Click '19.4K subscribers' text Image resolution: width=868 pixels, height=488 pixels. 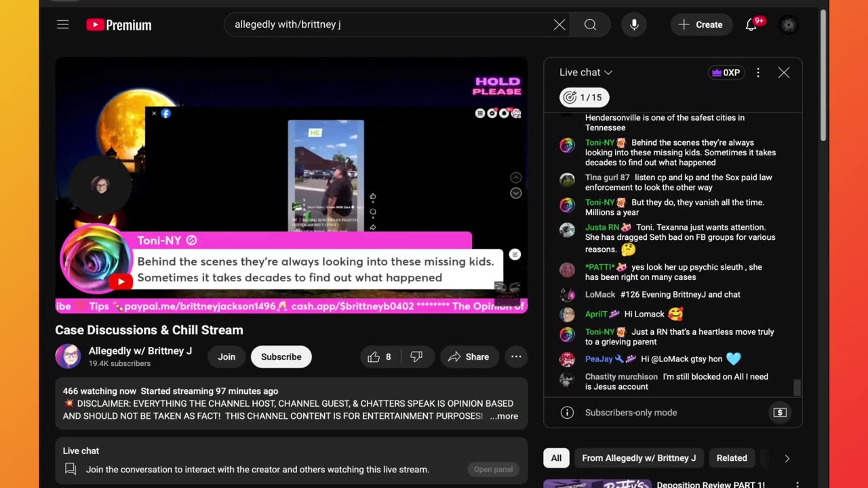point(120,364)
